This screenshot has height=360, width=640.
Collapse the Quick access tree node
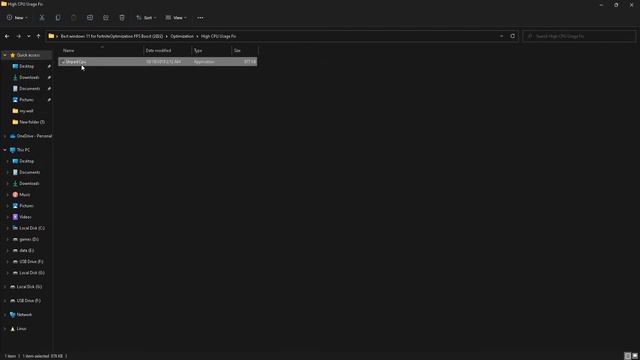point(5,55)
